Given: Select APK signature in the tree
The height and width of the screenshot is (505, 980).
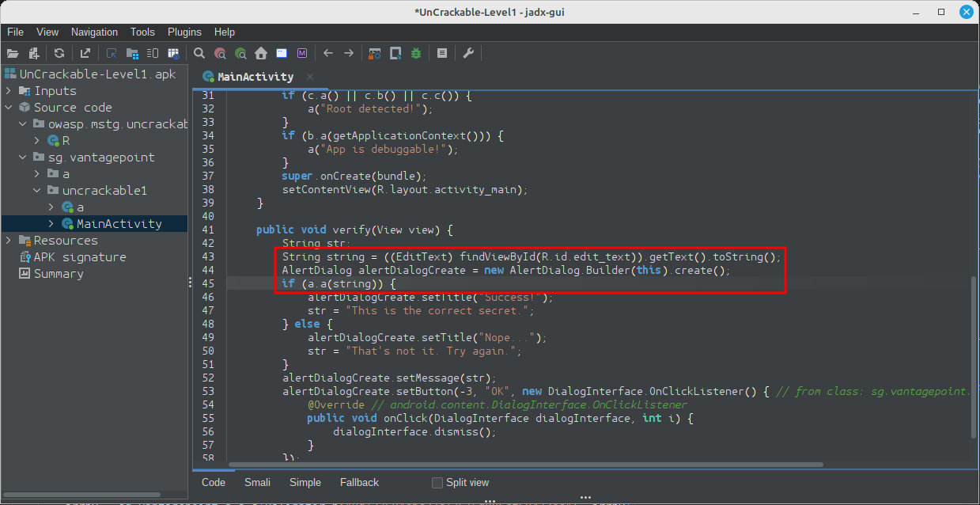Looking at the screenshot, I should point(79,257).
